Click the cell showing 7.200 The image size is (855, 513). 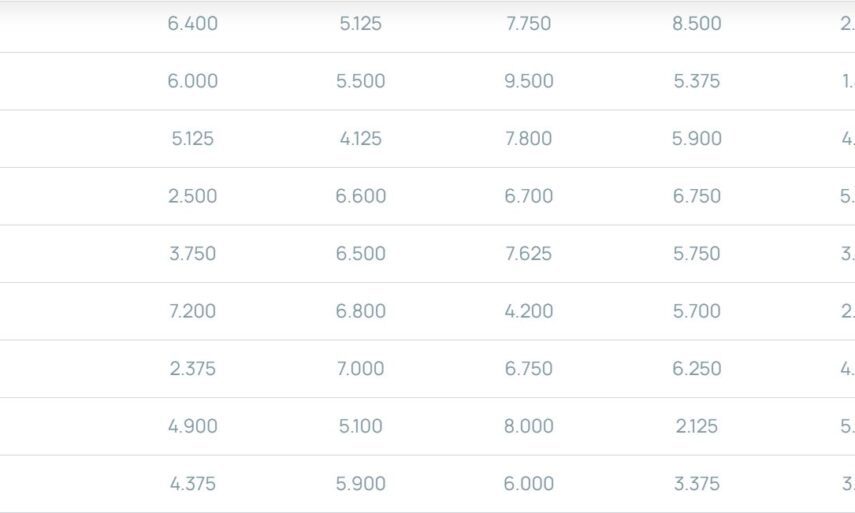(192, 311)
